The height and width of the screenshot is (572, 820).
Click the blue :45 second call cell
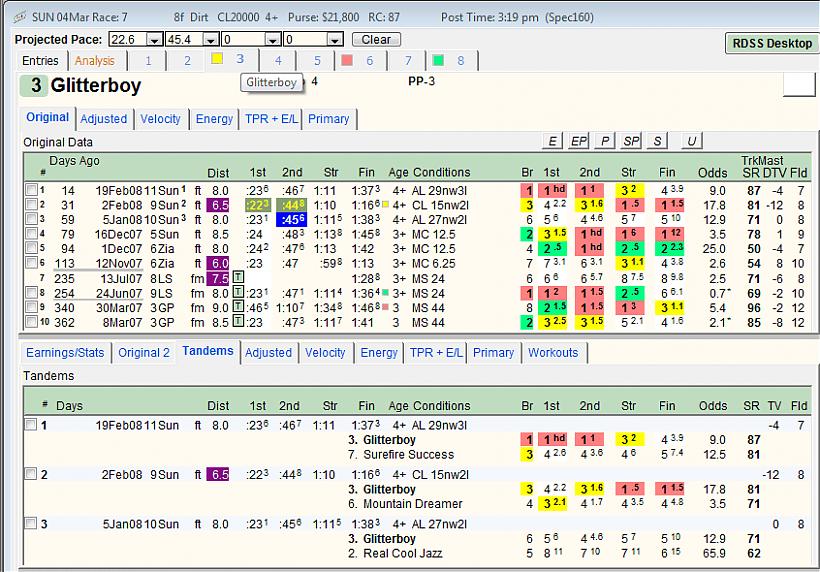[x=291, y=220]
